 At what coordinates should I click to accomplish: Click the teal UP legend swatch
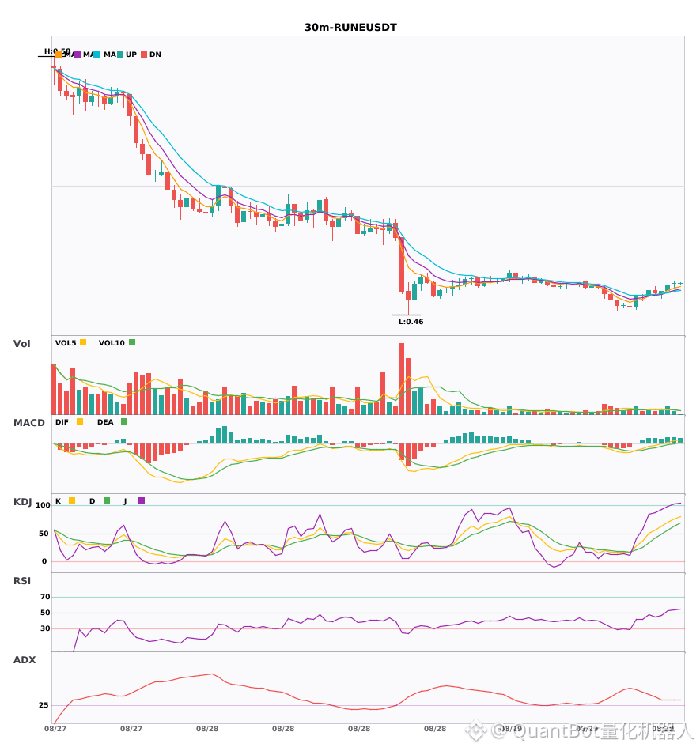[x=120, y=55]
